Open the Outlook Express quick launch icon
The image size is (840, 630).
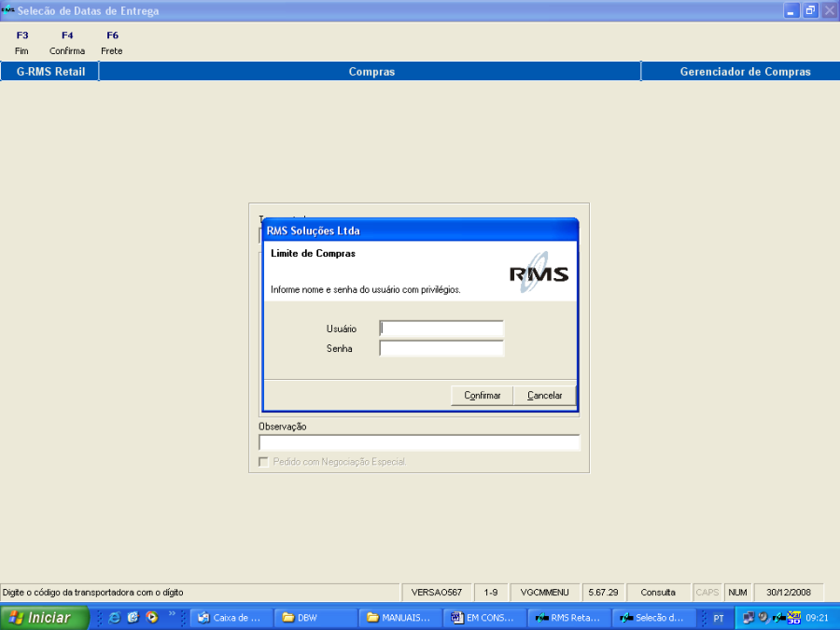click(133, 618)
